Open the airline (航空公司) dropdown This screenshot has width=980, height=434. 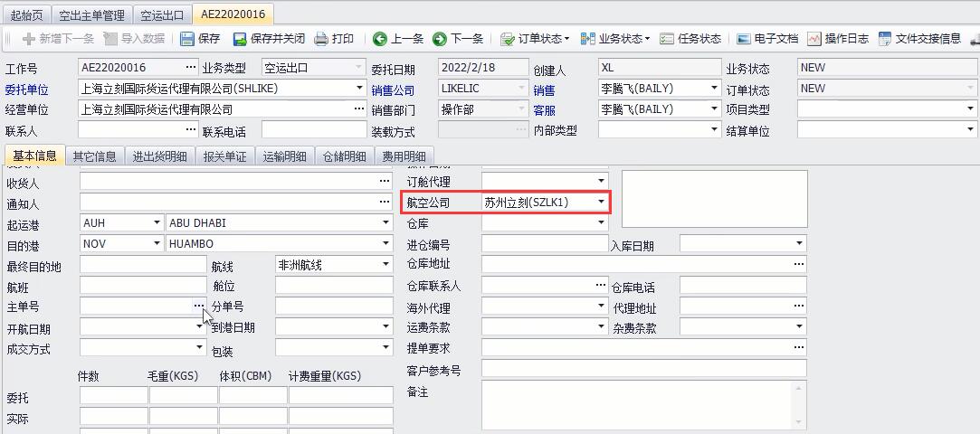(601, 203)
